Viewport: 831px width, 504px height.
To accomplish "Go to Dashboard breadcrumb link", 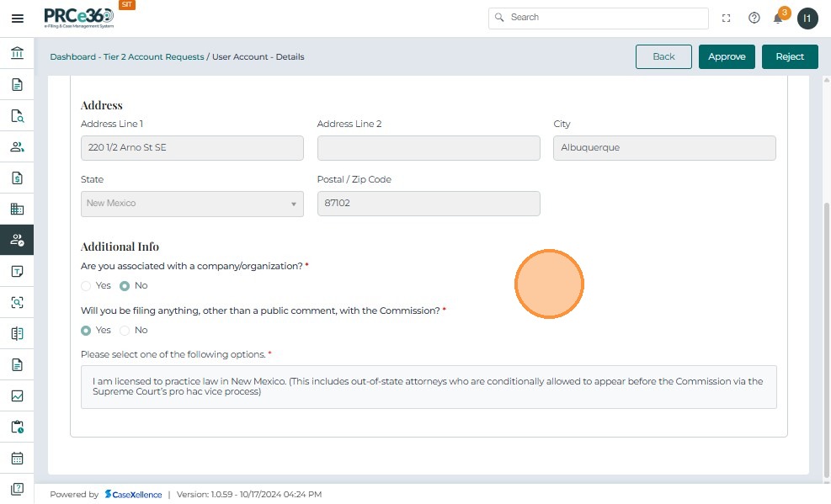I will (x=73, y=57).
